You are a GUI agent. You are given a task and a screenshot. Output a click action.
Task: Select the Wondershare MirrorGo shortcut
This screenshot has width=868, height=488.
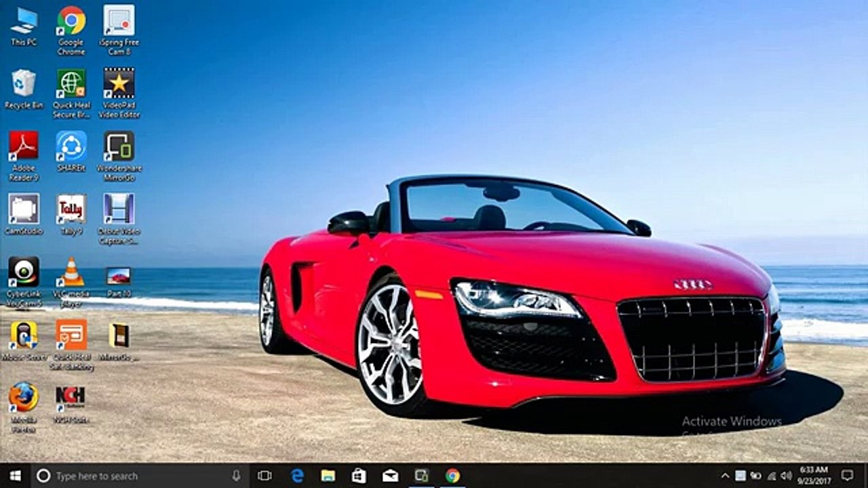tap(119, 156)
